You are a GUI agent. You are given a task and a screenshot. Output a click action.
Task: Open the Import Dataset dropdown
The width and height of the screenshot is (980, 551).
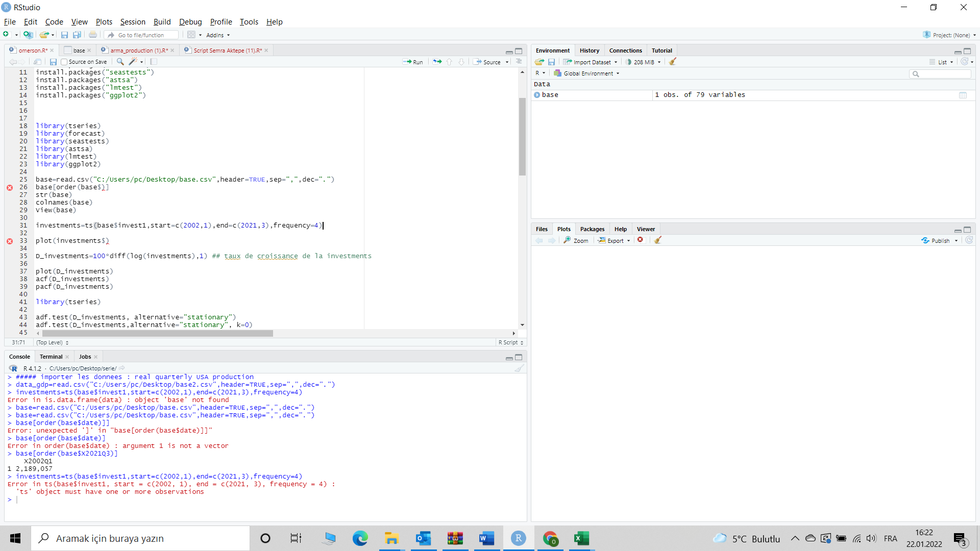tap(591, 62)
